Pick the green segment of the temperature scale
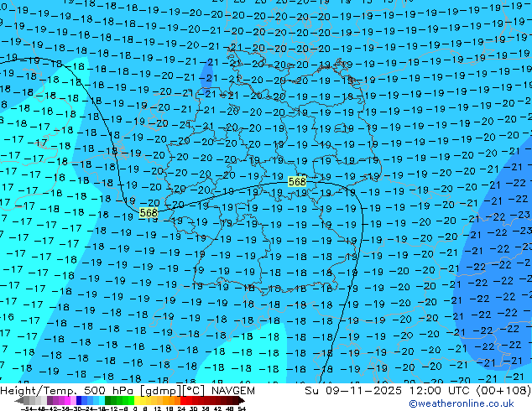 pos(119,400)
